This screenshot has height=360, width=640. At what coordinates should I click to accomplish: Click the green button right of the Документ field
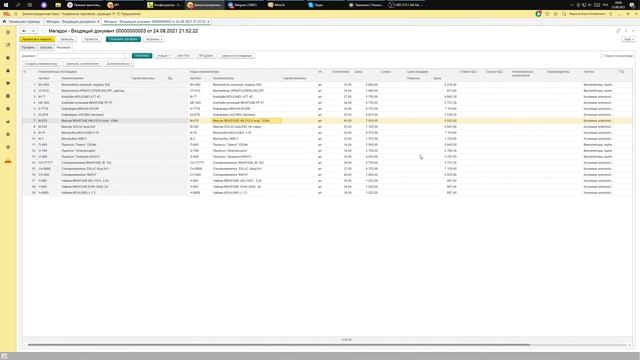[x=142, y=56]
